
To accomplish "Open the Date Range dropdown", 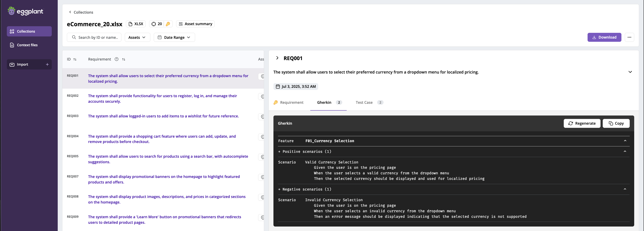I will [174, 37].
